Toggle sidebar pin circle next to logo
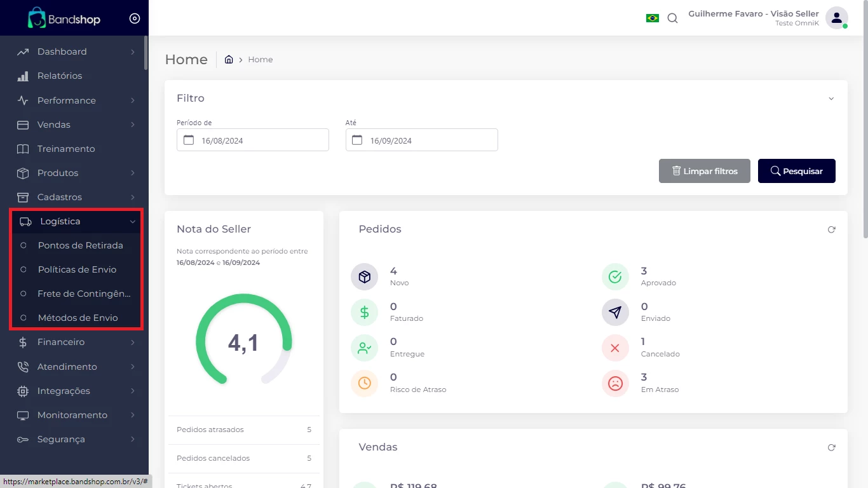Screen dimensions: 868x488 click(134, 18)
